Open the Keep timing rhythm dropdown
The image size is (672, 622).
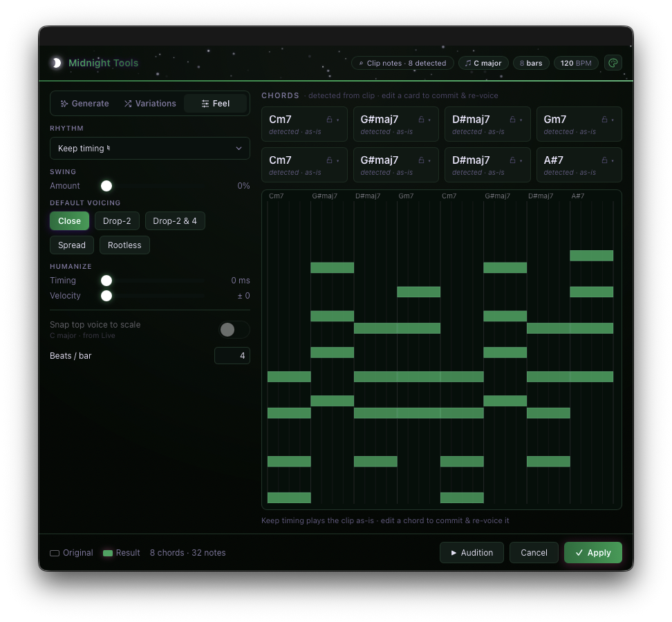[150, 148]
